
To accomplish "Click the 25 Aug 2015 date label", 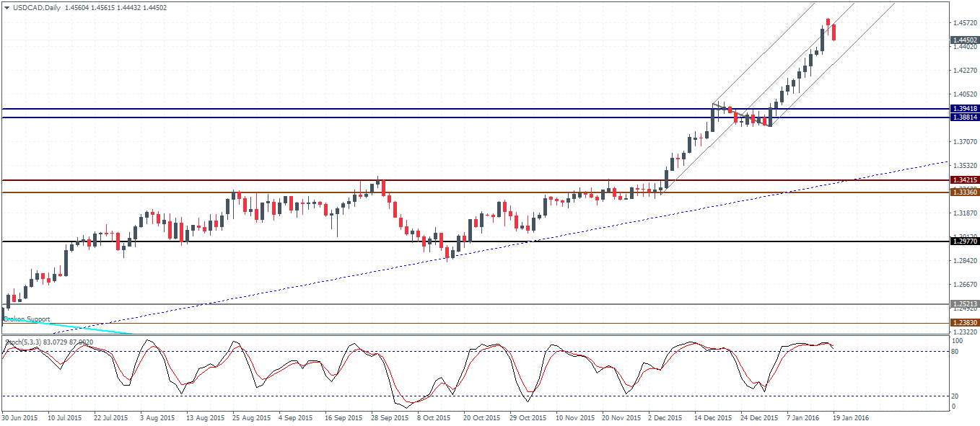I will point(250,417).
